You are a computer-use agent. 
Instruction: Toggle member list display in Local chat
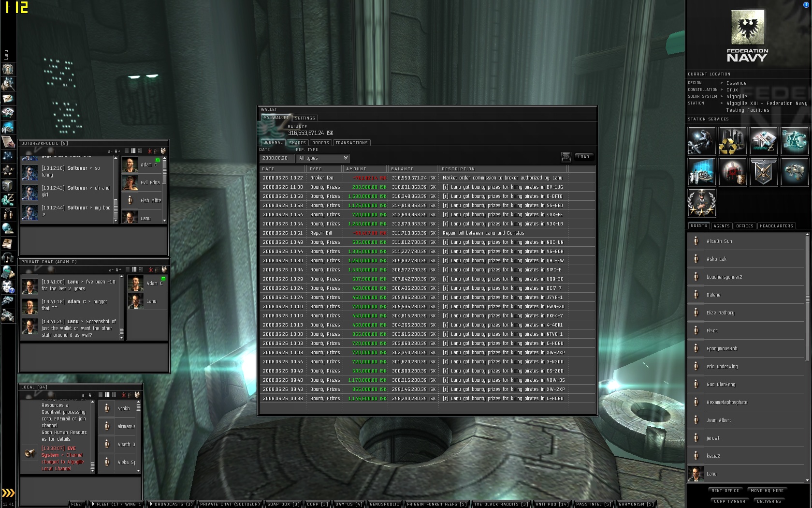click(137, 395)
